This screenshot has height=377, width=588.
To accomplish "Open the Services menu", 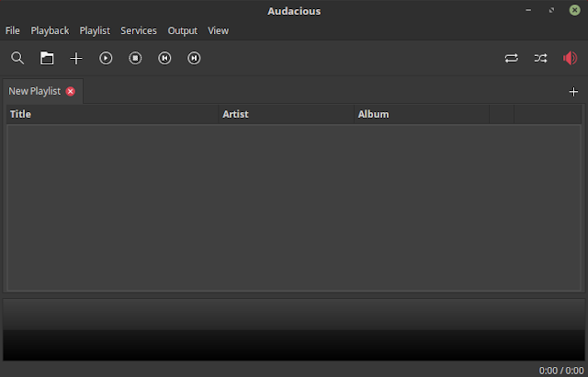I will (139, 30).
